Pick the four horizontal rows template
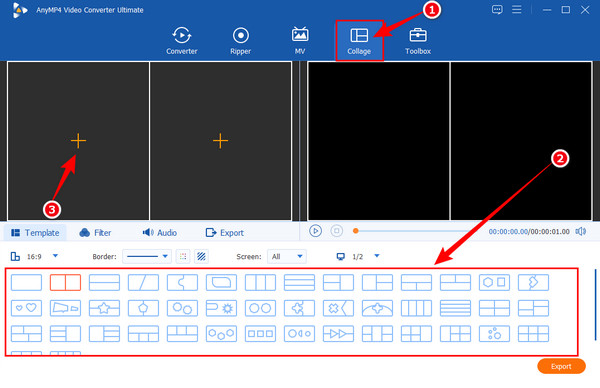Viewport: 600px width, 388px height. click(455, 308)
